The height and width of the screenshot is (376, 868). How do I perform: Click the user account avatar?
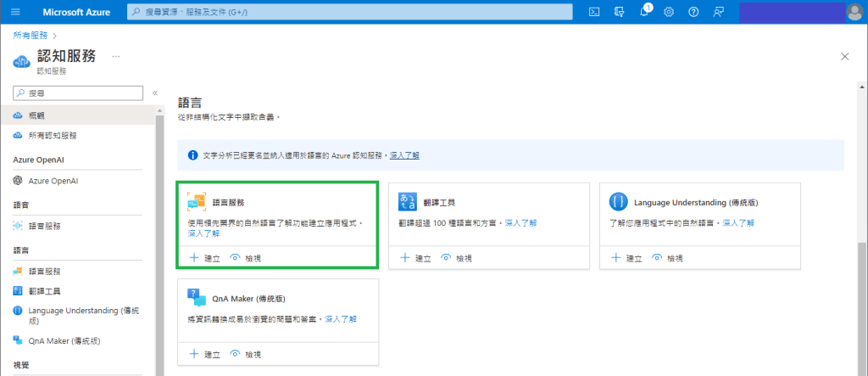point(854,12)
